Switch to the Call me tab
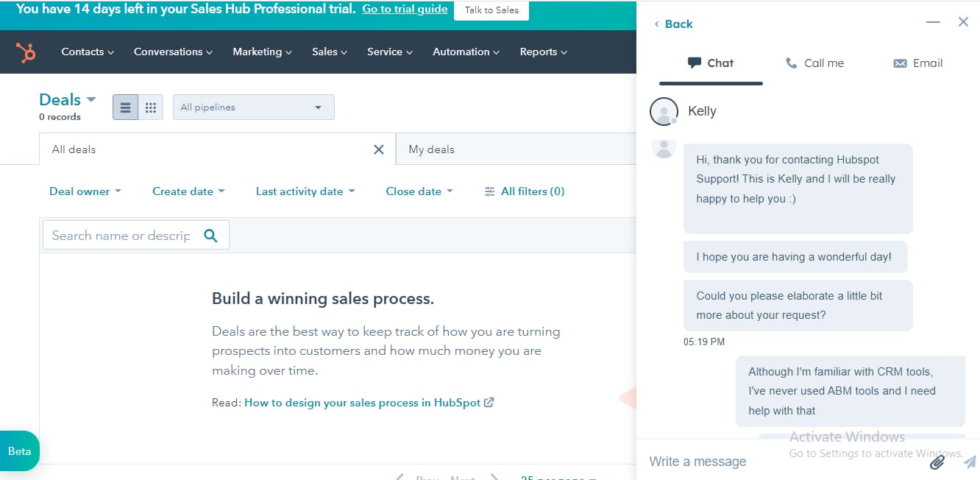This screenshot has width=980, height=480. 814,63
